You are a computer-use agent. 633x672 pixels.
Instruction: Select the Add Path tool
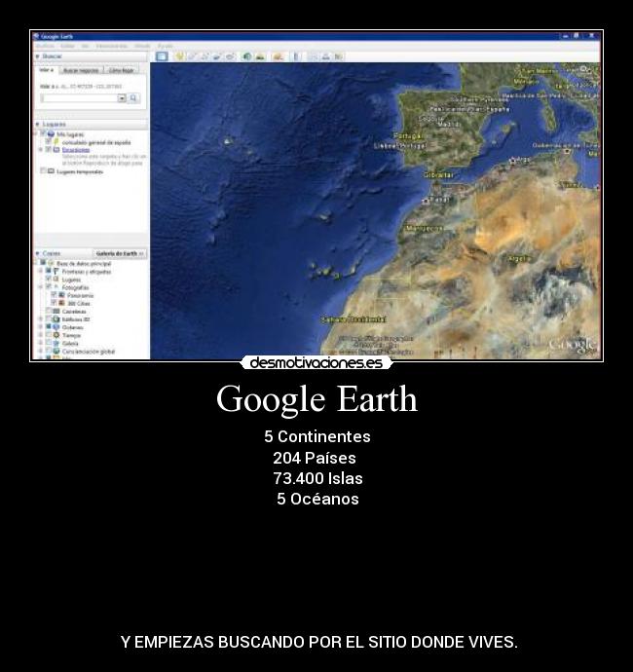point(205,56)
